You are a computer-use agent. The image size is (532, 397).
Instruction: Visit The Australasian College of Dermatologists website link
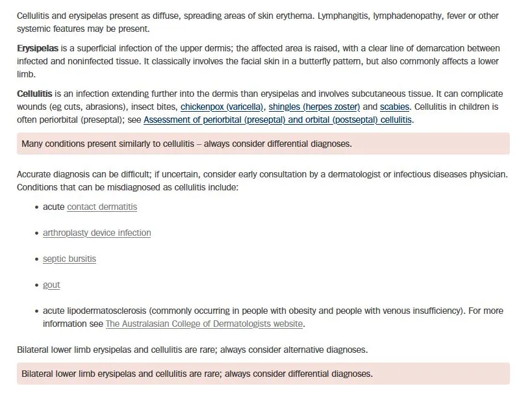point(204,324)
